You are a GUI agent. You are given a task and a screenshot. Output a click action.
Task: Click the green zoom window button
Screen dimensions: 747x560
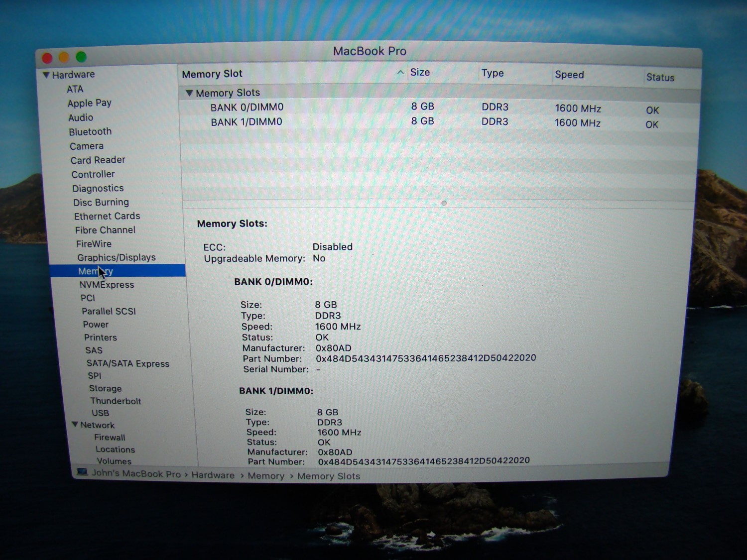tap(81, 57)
